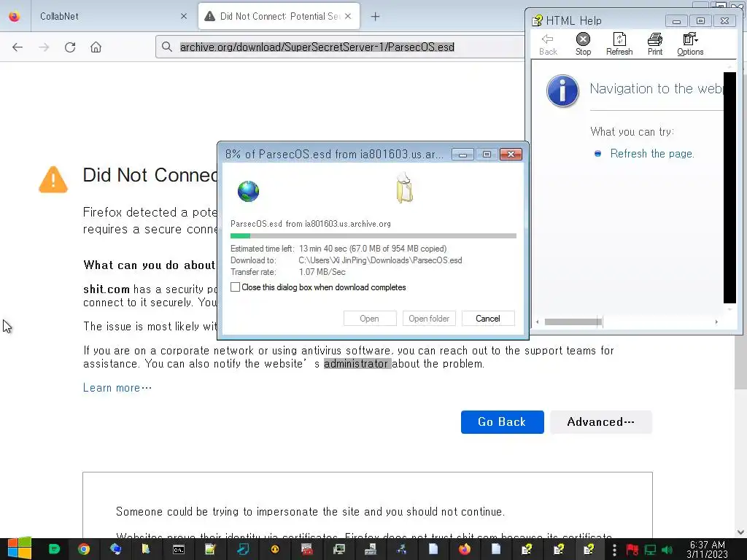Close the Did Not Connect tab
The width and height of the screenshot is (747, 560).
point(348,16)
